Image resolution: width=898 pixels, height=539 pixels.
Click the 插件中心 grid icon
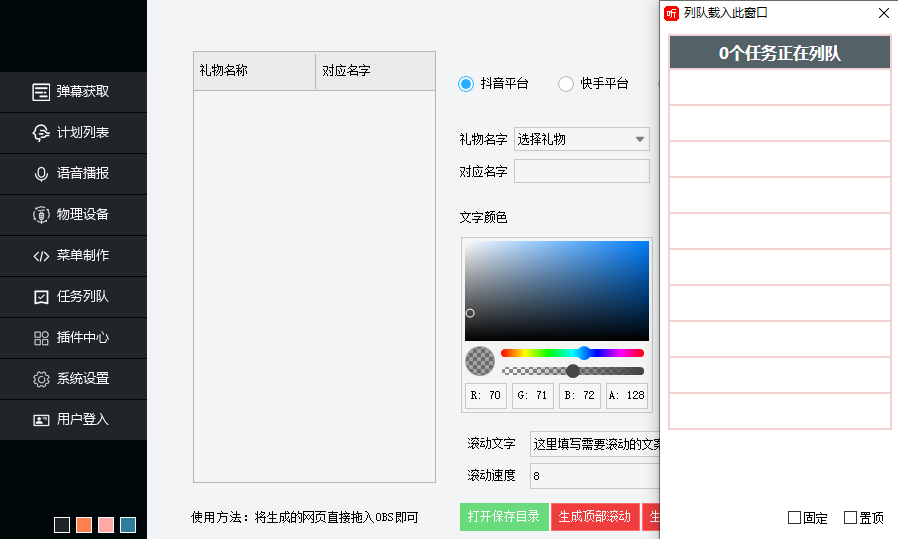[x=41, y=338]
